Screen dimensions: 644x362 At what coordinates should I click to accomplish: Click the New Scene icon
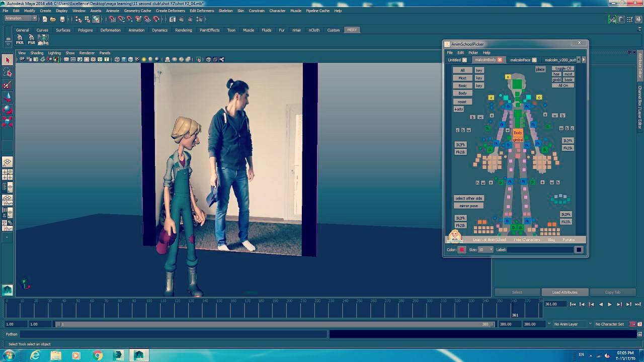(44, 19)
